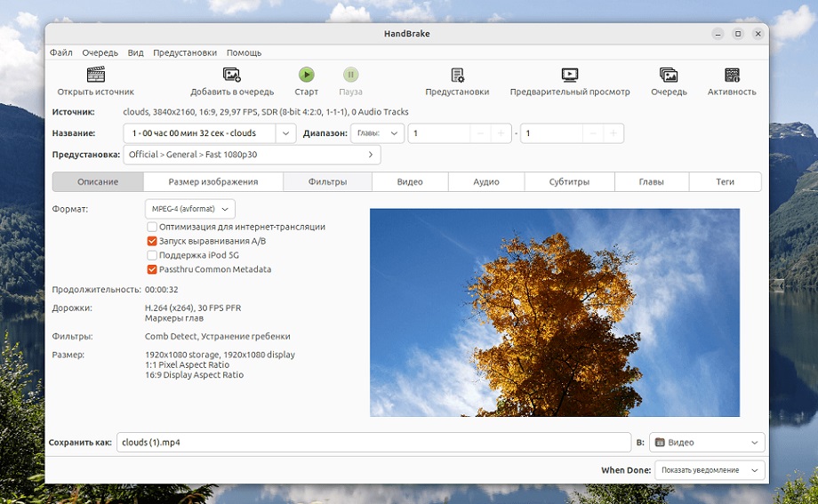The image size is (818, 504).
Task: Show the Очередь window from the toolbar
Action: pyautogui.click(x=669, y=75)
